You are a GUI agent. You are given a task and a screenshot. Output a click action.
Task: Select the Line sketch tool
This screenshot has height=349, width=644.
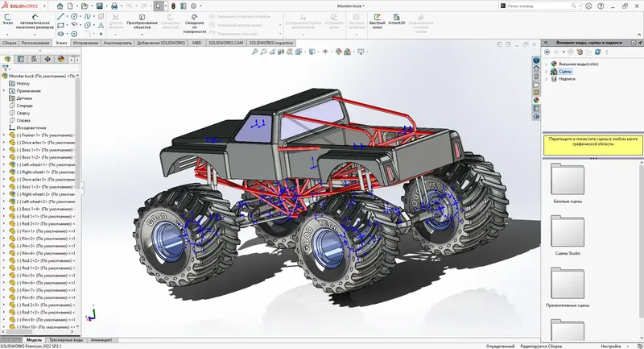pos(61,16)
